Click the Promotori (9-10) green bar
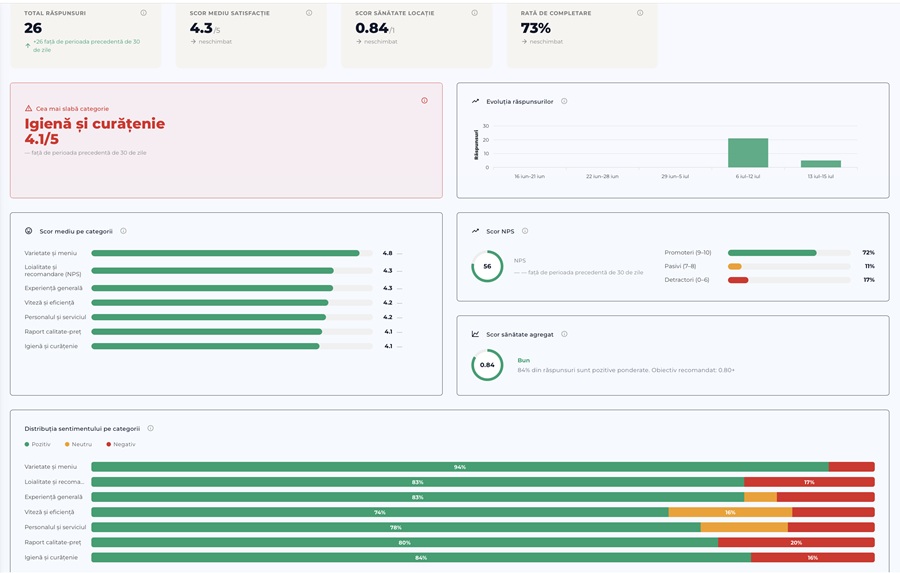Image resolution: width=900 pixels, height=573 pixels. click(772, 253)
